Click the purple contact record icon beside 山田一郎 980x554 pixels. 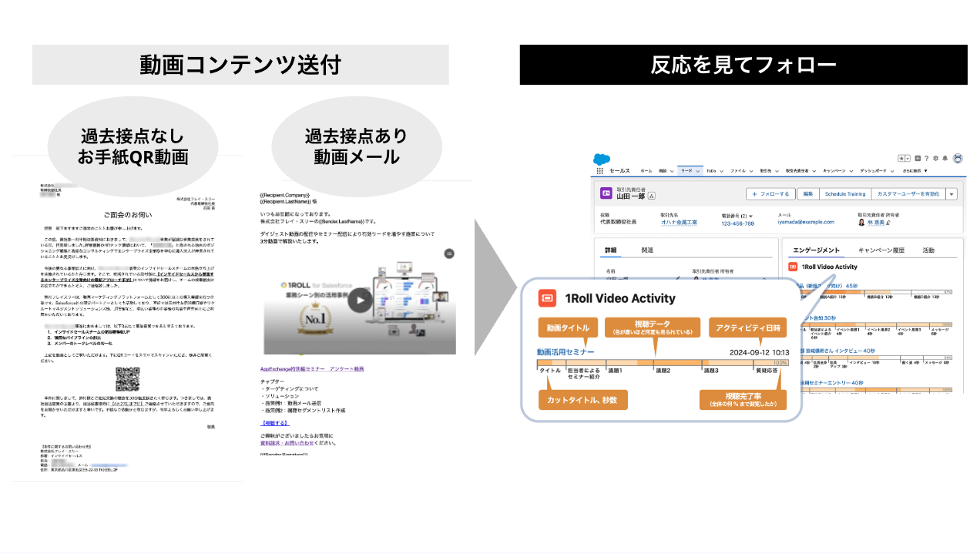pyautogui.click(x=606, y=193)
